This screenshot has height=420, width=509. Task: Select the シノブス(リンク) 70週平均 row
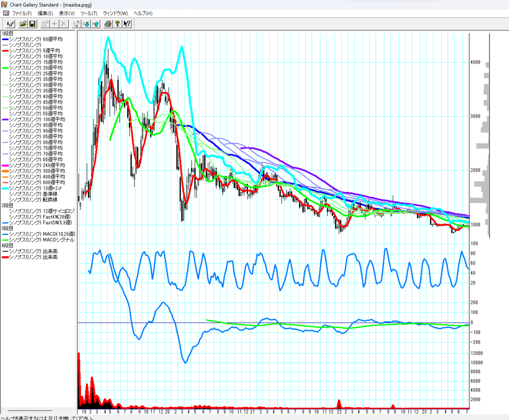[32, 154]
